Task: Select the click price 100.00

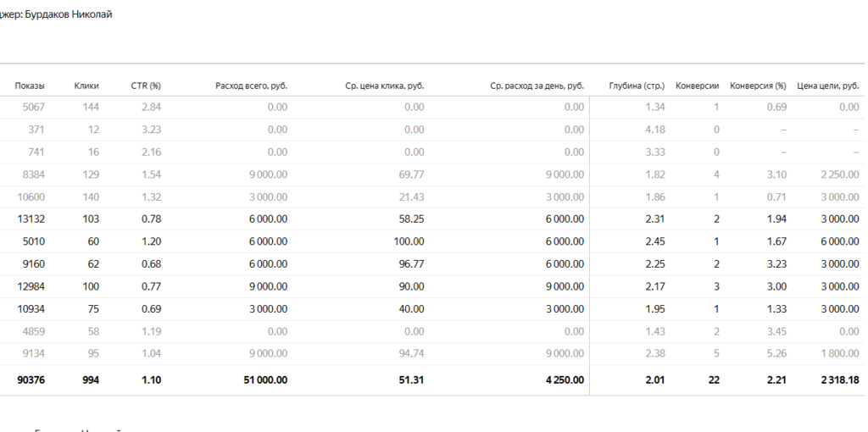Action: [409, 241]
